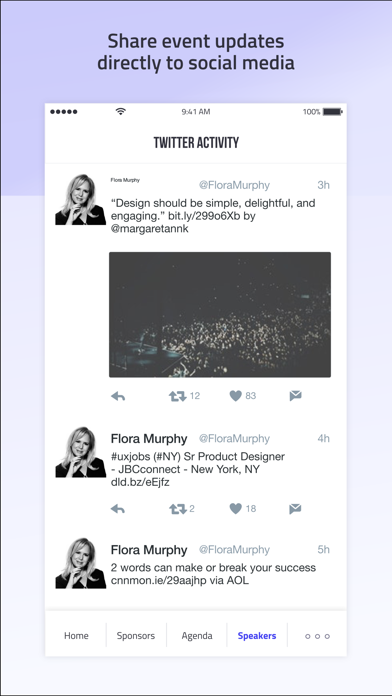The image size is (392, 696).
Task: Retweet the tweet with 12 retweets
Action: 178,396
